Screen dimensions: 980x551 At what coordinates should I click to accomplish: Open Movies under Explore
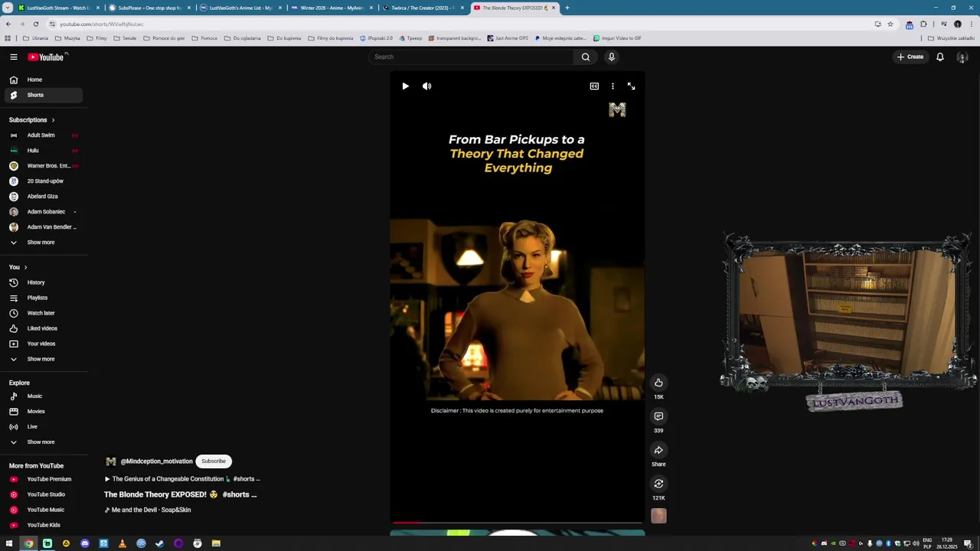pos(43,412)
